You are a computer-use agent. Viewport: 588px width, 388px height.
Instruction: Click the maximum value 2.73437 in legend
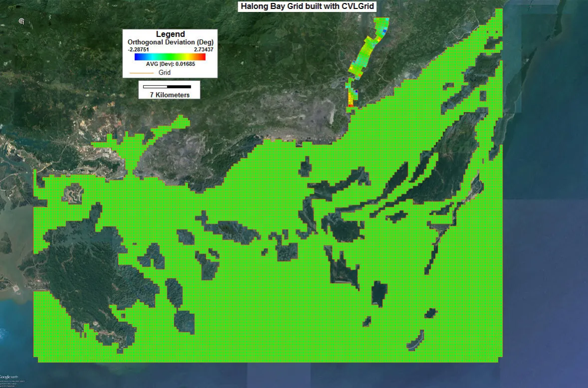point(204,49)
